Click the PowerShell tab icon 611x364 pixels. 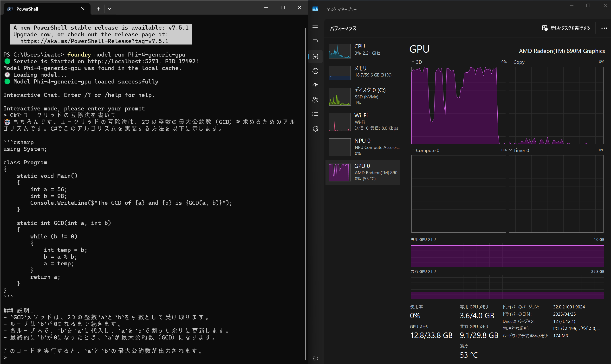(10, 9)
